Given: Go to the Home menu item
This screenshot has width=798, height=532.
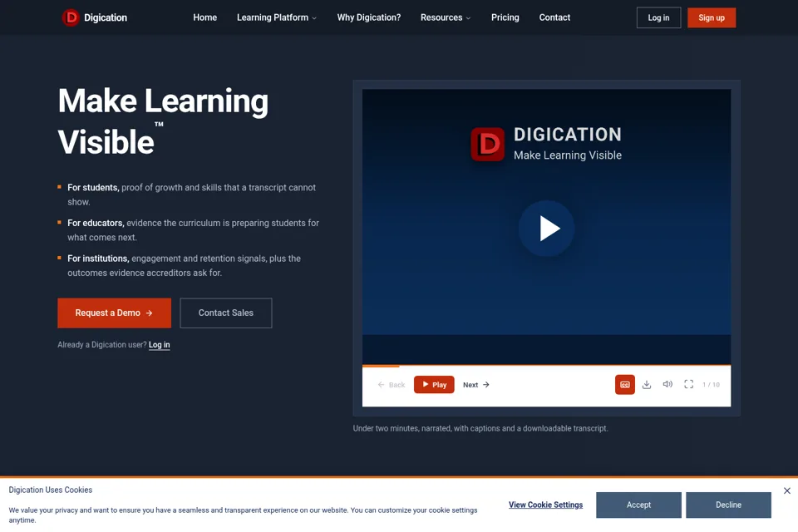Looking at the screenshot, I should (x=204, y=17).
